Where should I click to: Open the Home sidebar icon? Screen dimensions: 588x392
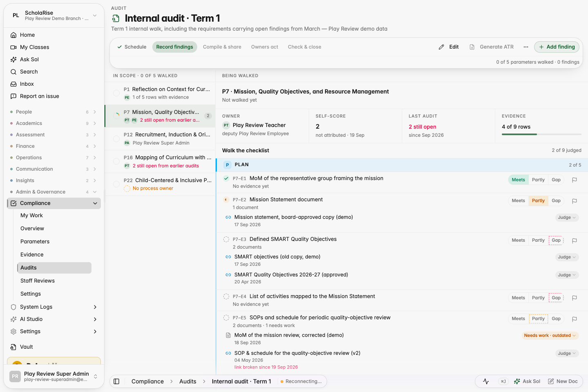click(x=13, y=35)
